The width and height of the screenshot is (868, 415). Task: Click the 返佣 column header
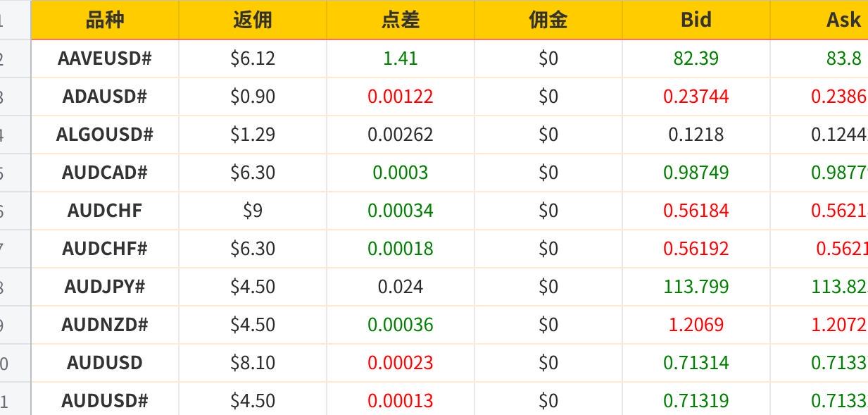(x=253, y=20)
